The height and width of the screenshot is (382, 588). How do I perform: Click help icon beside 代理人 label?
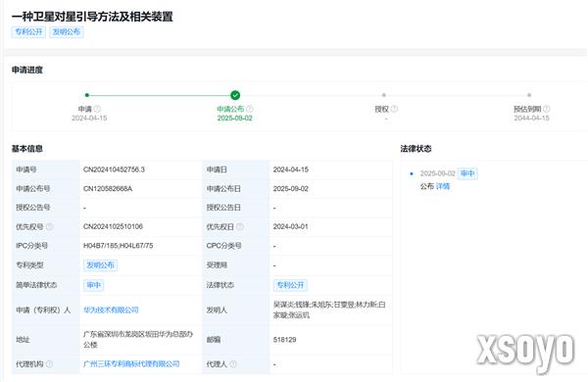[x=233, y=364]
